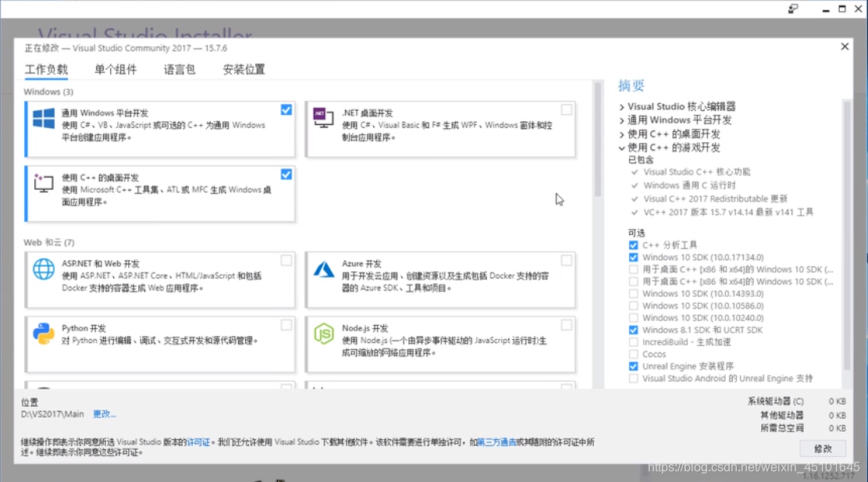Click the workloads list vertical scrollbar
Viewport: 868px width, 482px height.
coord(597,139)
